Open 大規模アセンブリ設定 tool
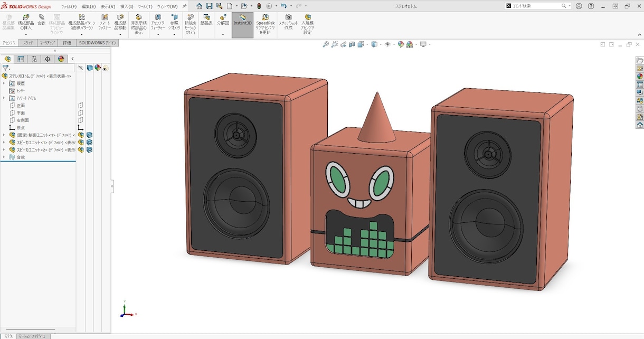The height and width of the screenshot is (339, 644). (x=308, y=24)
